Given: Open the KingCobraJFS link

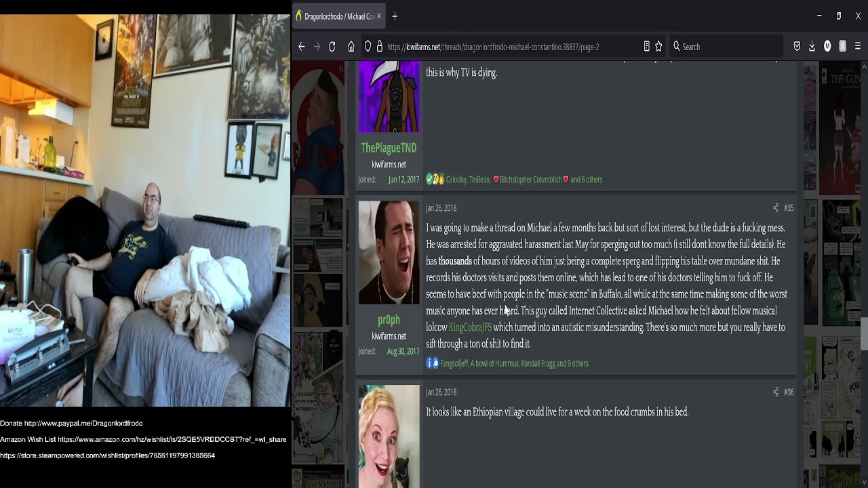Looking at the screenshot, I should pos(470,327).
